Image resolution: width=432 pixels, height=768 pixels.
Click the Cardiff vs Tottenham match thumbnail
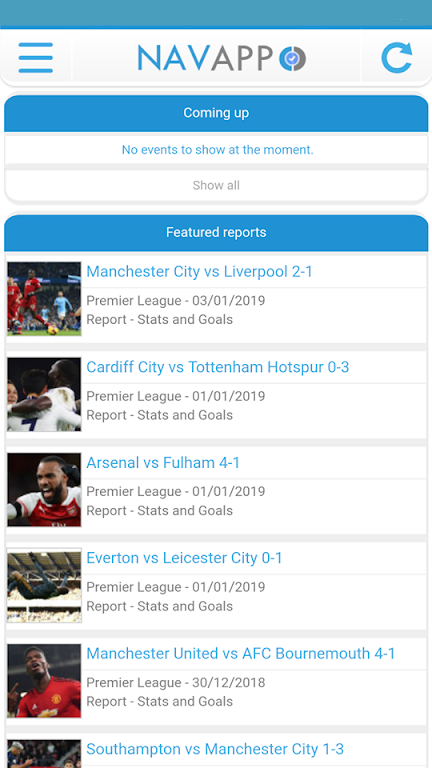[44, 394]
